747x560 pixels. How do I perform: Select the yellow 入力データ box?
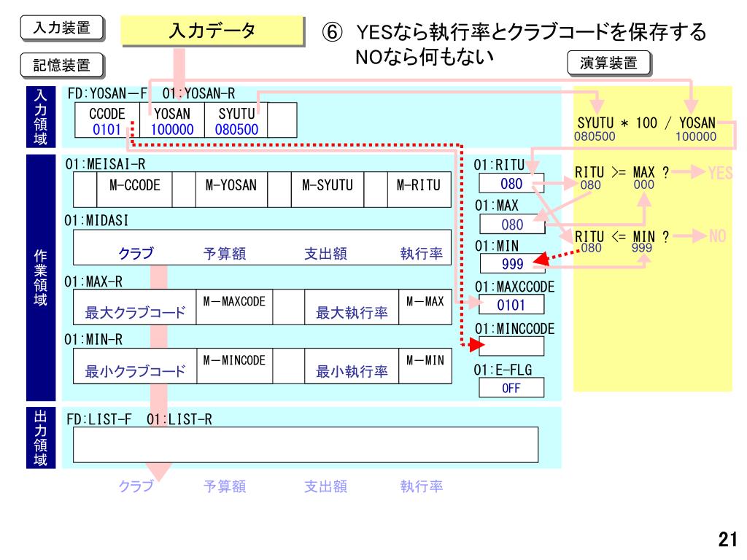pyautogui.click(x=212, y=31)
